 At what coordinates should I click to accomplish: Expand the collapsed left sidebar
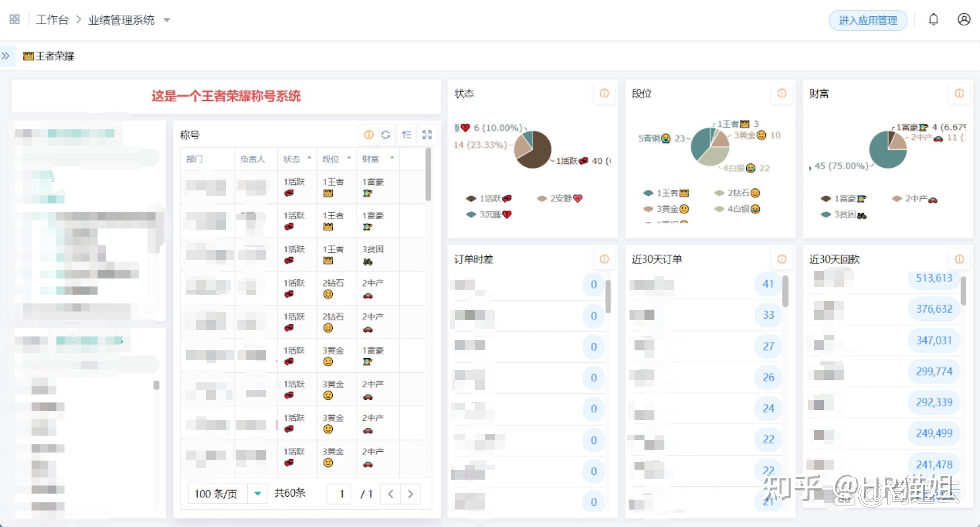(6, 55)
